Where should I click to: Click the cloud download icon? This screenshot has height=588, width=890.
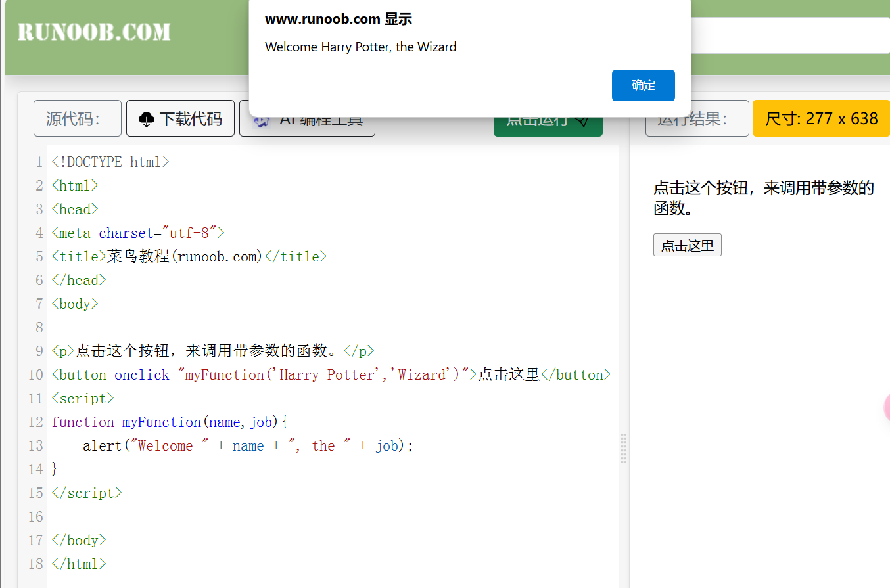147,119
